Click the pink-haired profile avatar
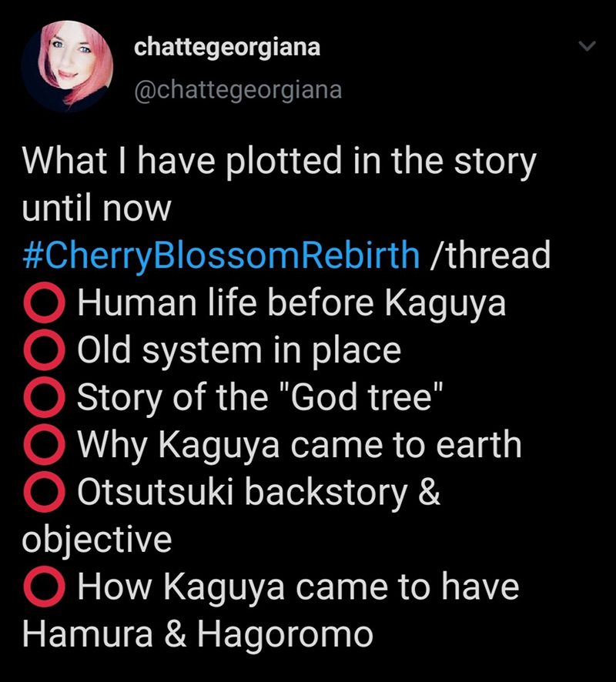The width and height of the screenshot is (616, 682). point(68,68)
